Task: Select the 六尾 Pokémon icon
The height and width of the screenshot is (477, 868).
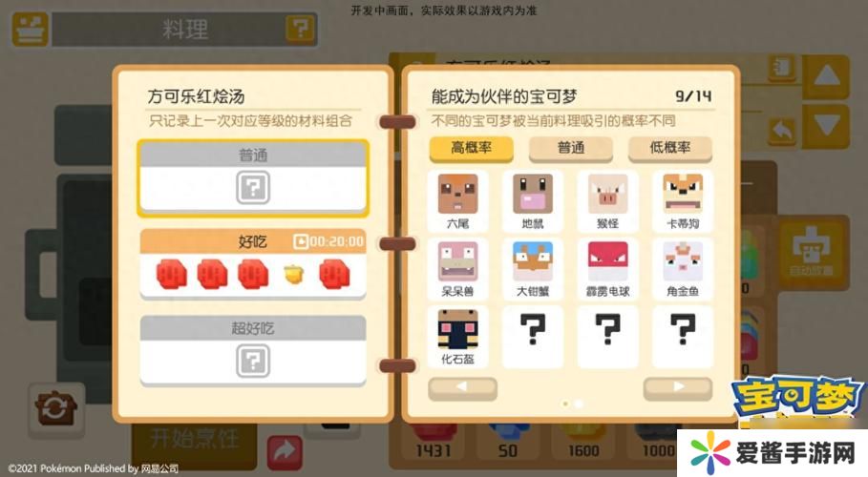Action: pyautogui.click(x=457, y=201)
